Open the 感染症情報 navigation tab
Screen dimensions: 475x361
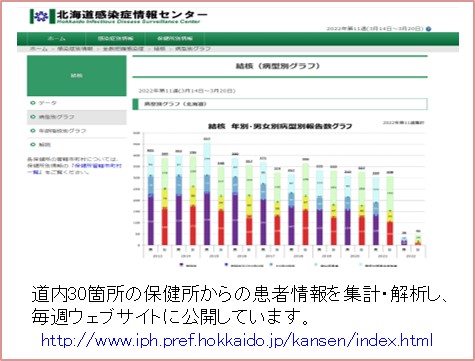coord(115,38)
